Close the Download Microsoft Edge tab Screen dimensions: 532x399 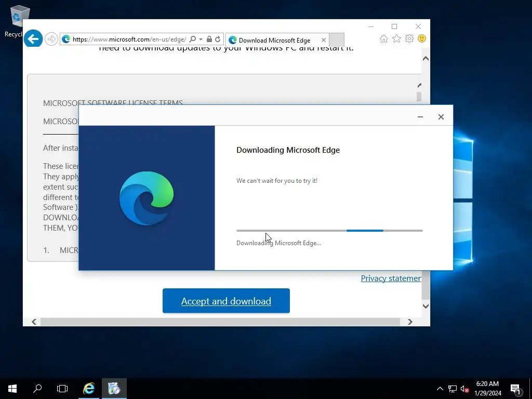(x=324, y=40)
